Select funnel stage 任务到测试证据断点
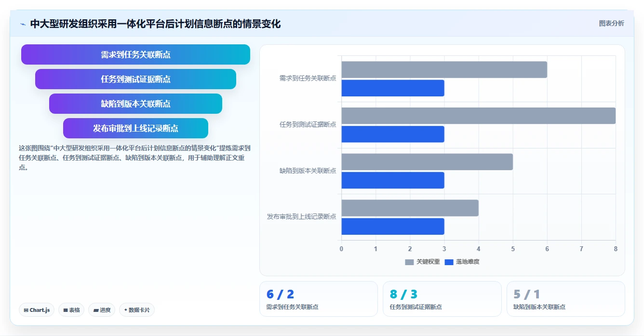Image resolution: width=644 pixels, height=336 pixels. coord(135,79)
